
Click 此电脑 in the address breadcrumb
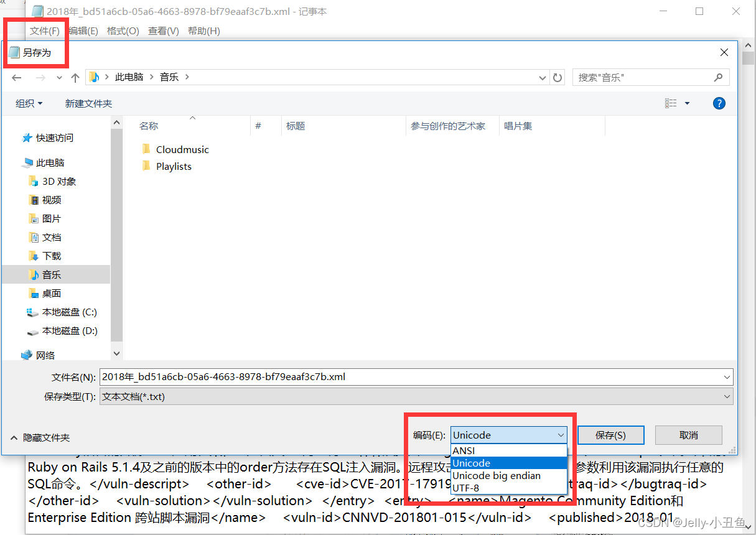tap(129, 77)
